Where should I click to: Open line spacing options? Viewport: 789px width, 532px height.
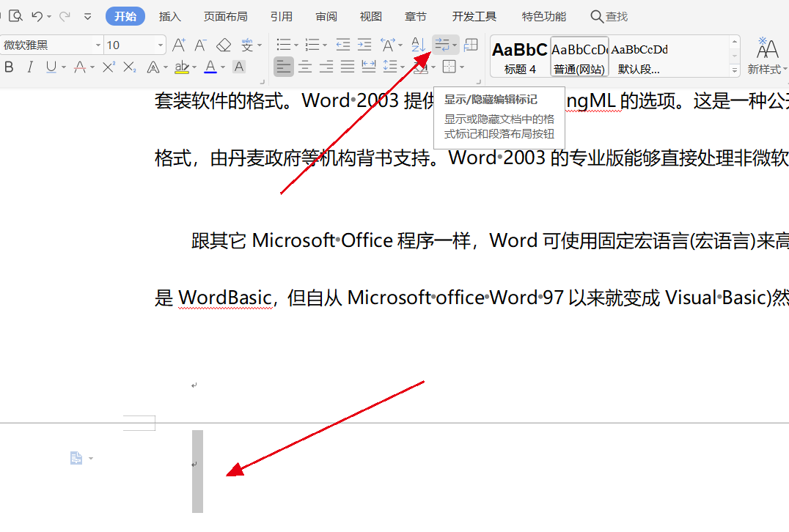pyautogui.click(x=390, y=67)
